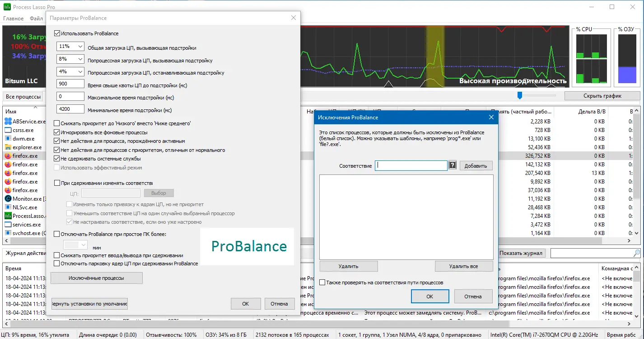Click the Process Lasso Pro title bar icon
This screenshot has width=644, height=339.
click(7, 7)
